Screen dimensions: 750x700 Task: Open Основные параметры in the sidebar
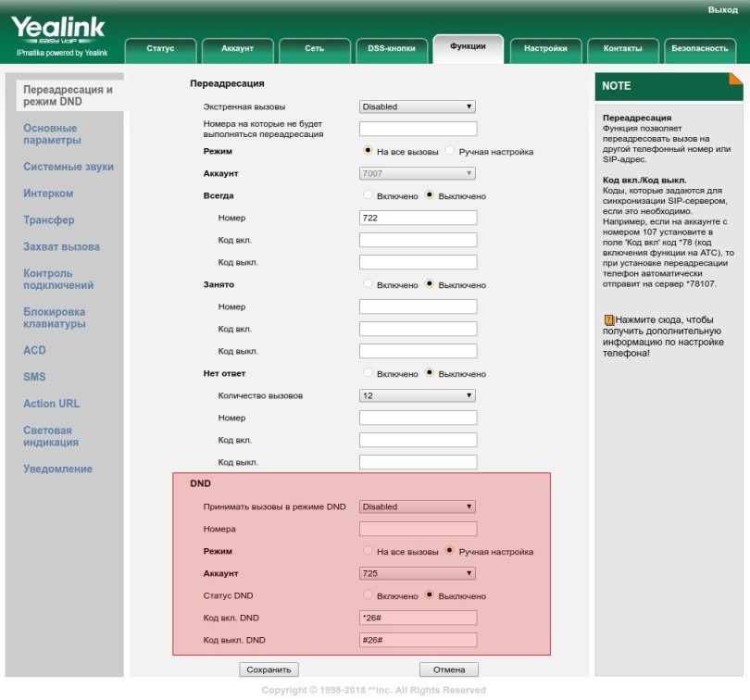pyautogui.click(x=52, y=134)
